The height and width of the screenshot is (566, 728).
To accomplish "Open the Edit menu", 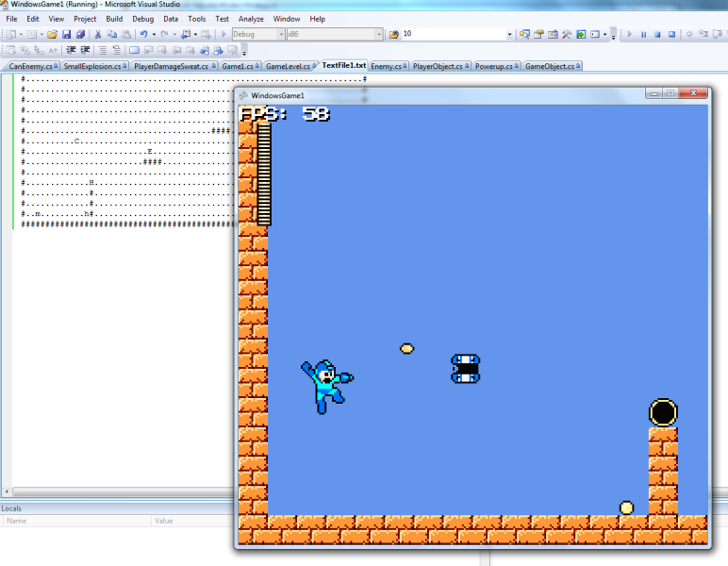I will 32,19.
